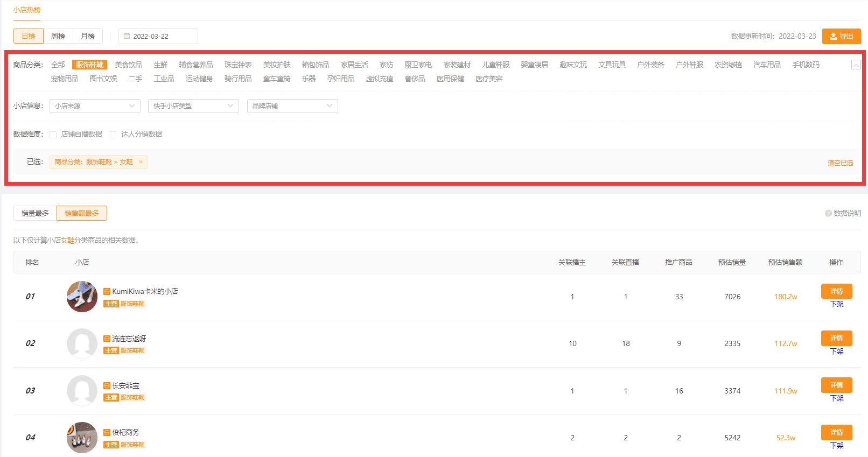Click the help icon beside 数据说明
868x457 pixels.
[x=828, y=213]
